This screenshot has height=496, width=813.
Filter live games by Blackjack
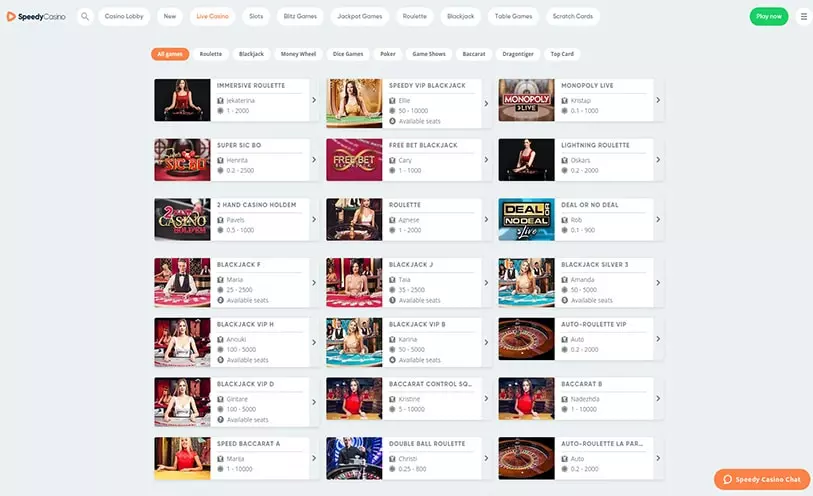tap(251, 54)
